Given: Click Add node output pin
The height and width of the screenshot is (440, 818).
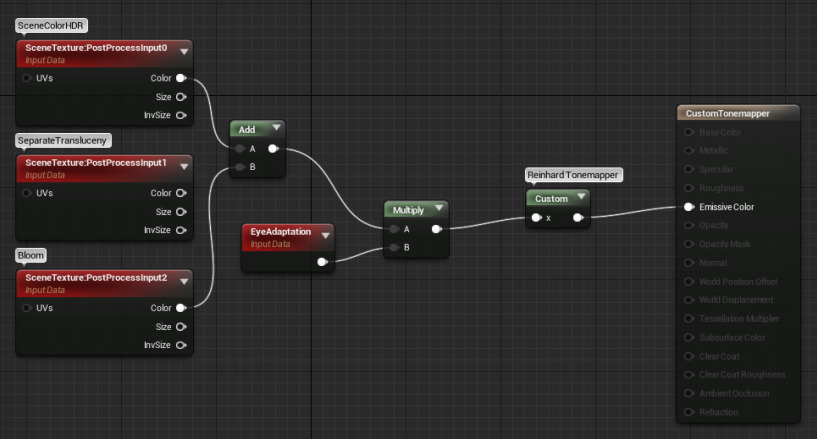Looking at the screenshot, I should coord(273,149).
